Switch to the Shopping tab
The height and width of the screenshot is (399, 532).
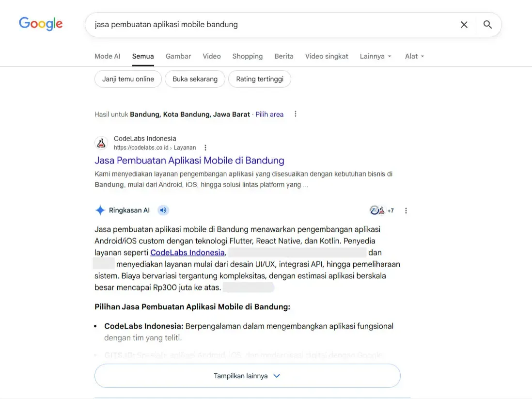[247, 56]
